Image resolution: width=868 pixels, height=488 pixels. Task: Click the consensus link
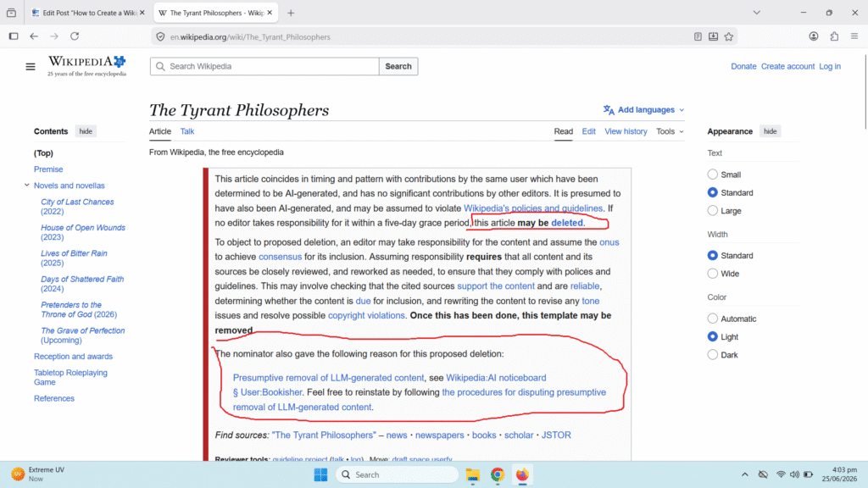(x=280, y=257)
